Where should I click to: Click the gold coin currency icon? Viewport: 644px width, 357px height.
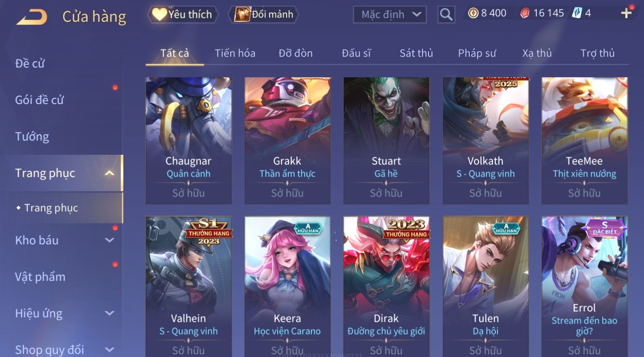pos(473,13)
